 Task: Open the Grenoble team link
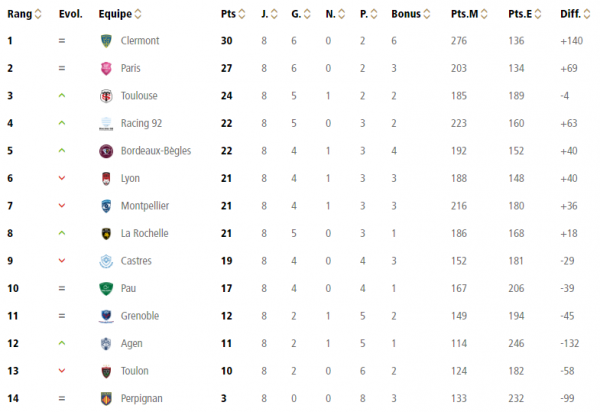pyautogui.click(x=141, y=316)
